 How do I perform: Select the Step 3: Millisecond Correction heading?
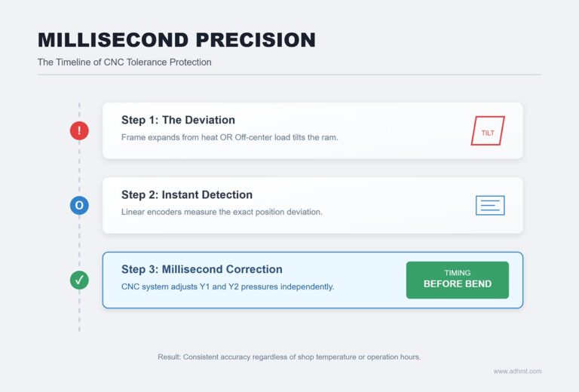202,269
